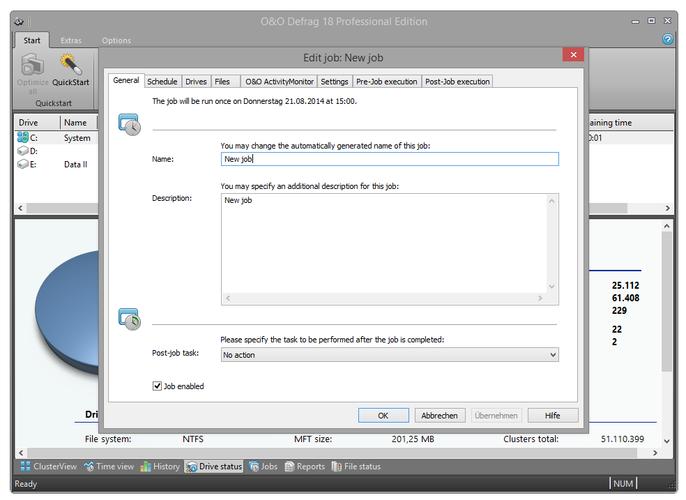
Task: Click into the Description text area
Action: (x=384, y=244)
